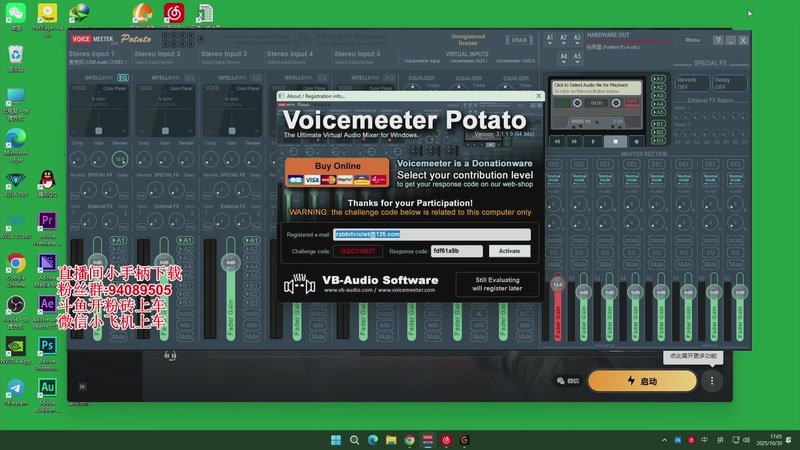The height and width of the screenshot is (450, 800).
Task: Open Microsoft Edge desktop shortcut
Action: click(x=16, y=145)
